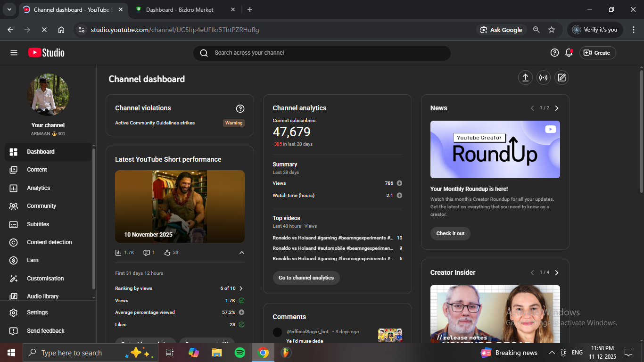Select Earn in the sidebar
This screenshot has width=644, height=362.
pos(33,260)
